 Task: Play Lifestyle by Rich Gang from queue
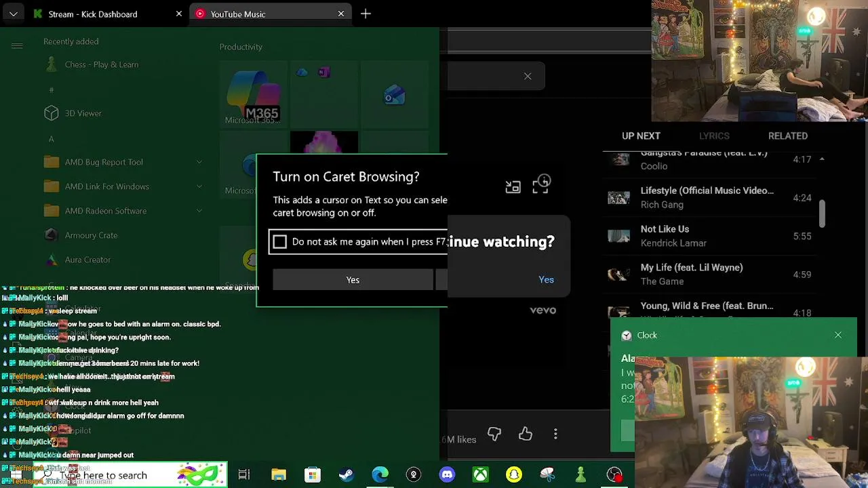pyautogui.click(x=709, y=197)
